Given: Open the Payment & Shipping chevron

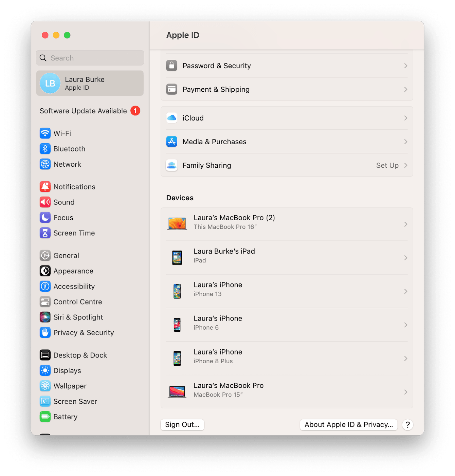Looking at the screenshot, I should coord(406,89).
